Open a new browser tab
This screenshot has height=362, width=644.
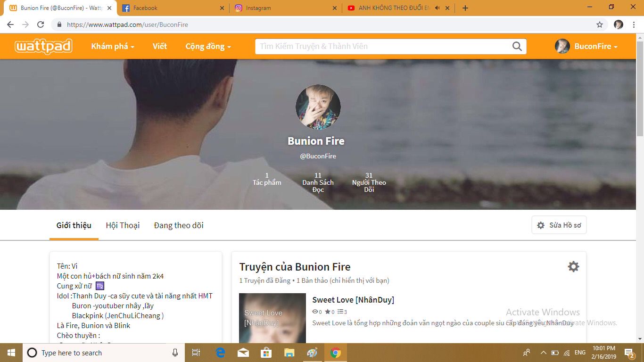465,8
